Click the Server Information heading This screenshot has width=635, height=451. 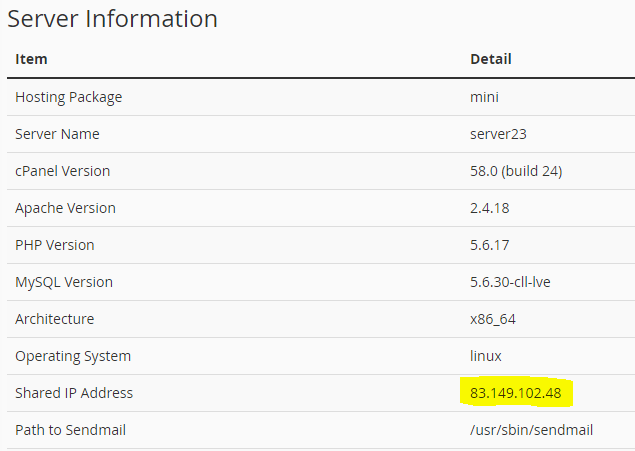[112, 18]
